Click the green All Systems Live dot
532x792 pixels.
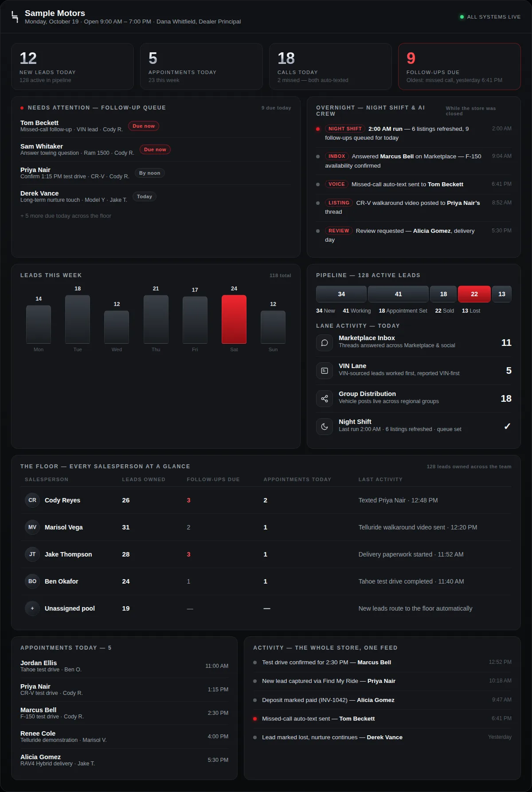click(x=462, y=17)
